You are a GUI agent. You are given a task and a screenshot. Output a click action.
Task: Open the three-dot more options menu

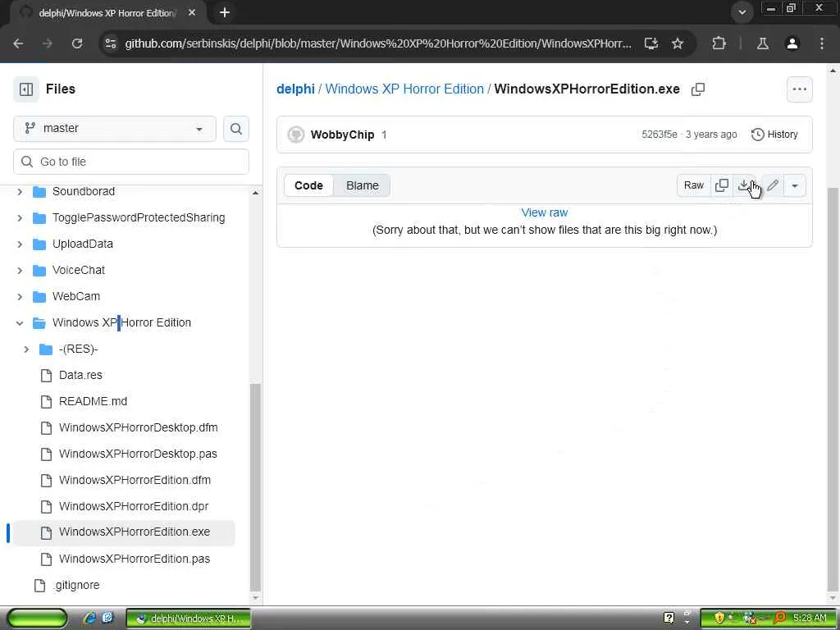click(799, 89)
